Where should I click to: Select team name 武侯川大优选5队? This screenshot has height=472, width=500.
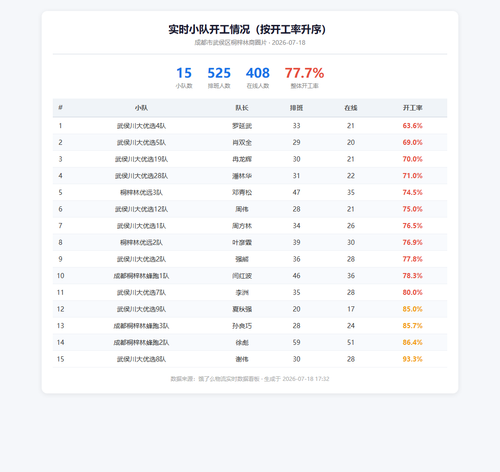pyautogui.click(x=141, y=143)
